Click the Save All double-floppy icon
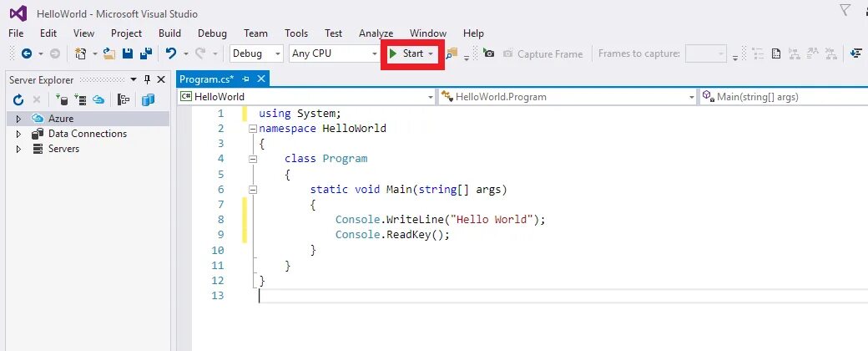Image resolution: width=868 pixels, height=351 pixels. [x=146, y=53]
